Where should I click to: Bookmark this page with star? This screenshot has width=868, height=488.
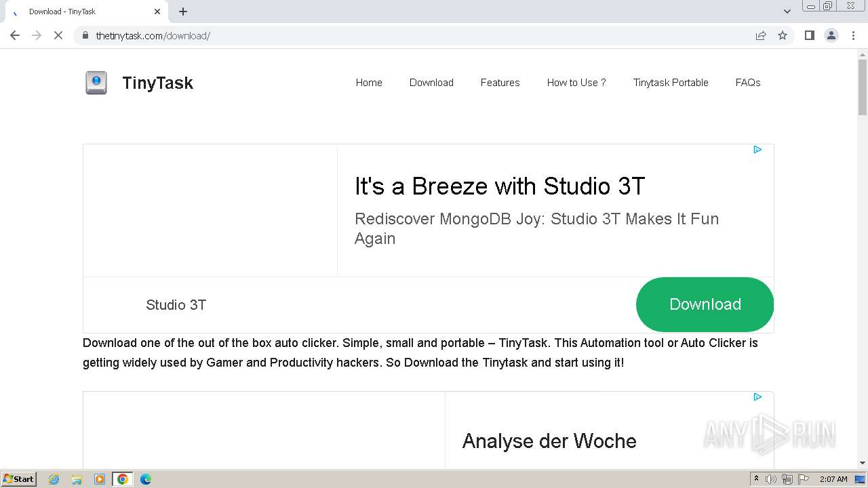click(x=783, y=35)
